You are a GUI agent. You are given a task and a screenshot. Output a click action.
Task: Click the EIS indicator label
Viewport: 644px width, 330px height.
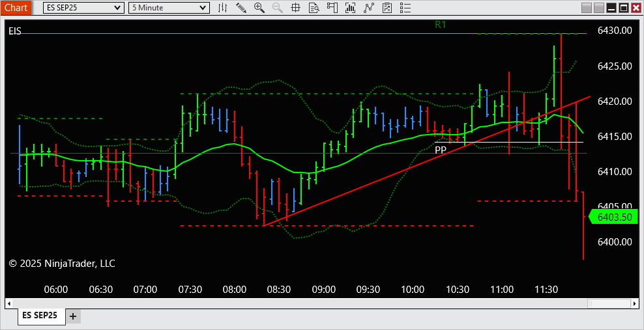pos(15,31)
